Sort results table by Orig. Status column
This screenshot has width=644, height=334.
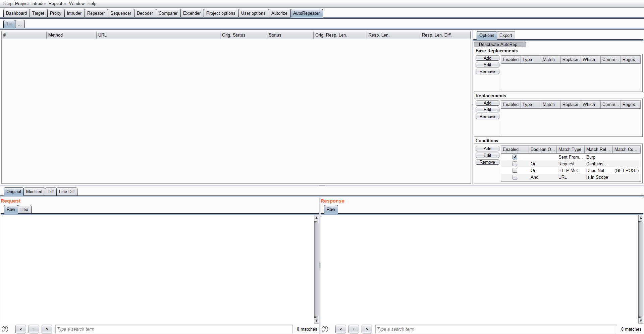(x=244, y=35)
